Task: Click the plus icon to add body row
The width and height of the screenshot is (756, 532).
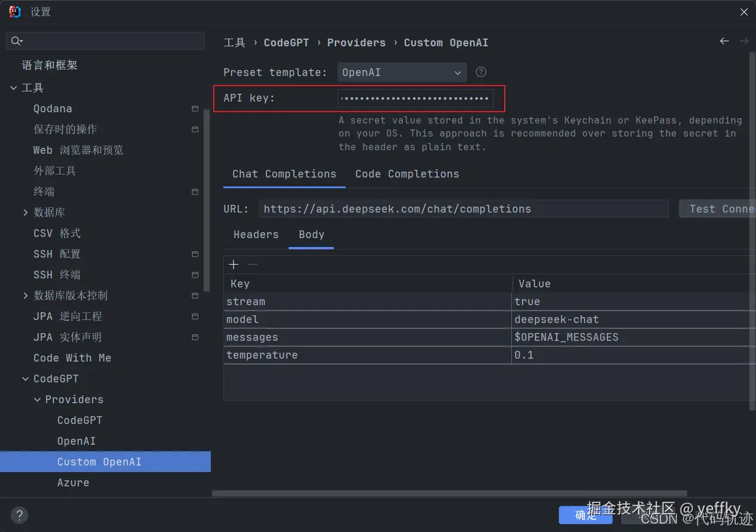Action: [x=233, y=265]
